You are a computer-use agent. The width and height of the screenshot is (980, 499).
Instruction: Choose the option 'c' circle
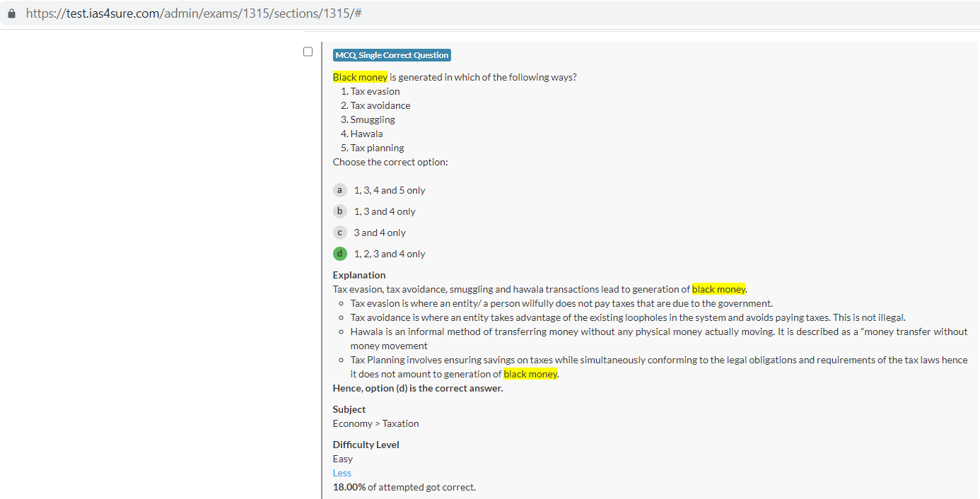(340, 233)
